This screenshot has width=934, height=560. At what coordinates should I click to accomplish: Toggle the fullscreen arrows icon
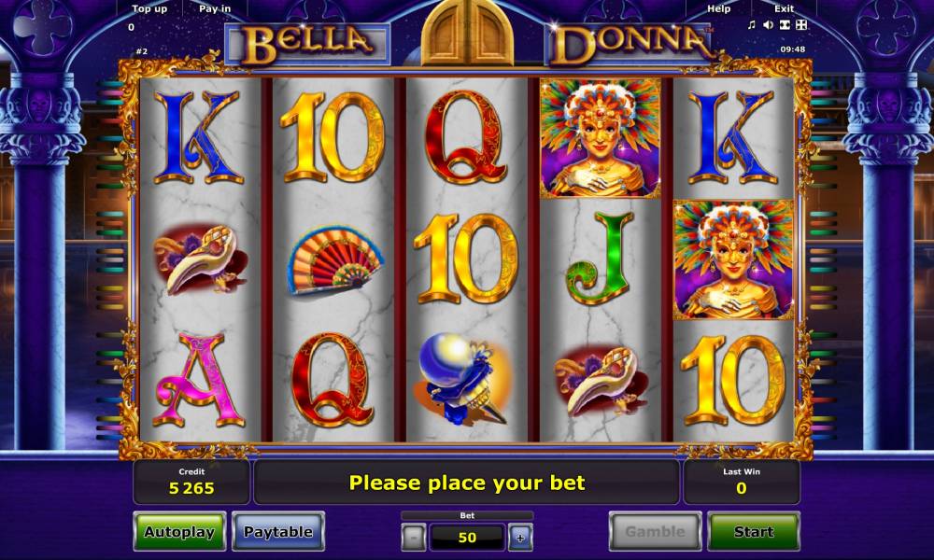point(801,24)
